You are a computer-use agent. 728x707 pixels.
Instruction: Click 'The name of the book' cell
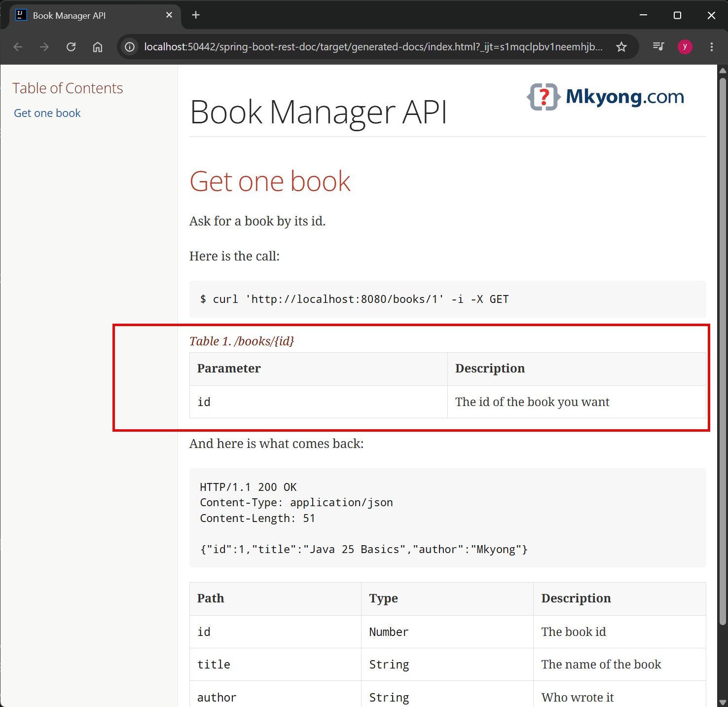coord(619,664)
